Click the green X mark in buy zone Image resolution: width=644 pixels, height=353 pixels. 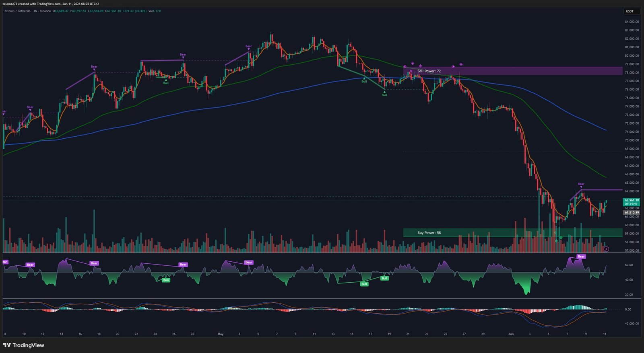click(x=555, y=232)
